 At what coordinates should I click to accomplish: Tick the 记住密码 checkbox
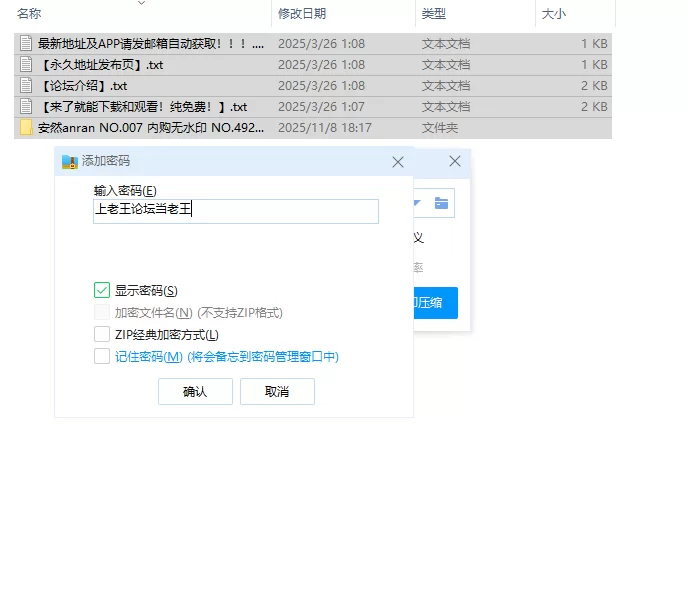[x=102, y=356]
